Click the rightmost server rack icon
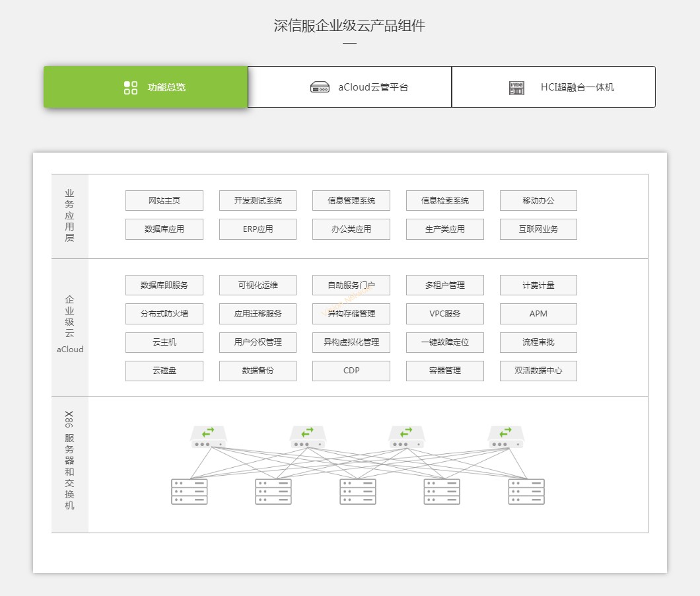The width and height of the screenshot is (700, 596). [x=526, y=490]
